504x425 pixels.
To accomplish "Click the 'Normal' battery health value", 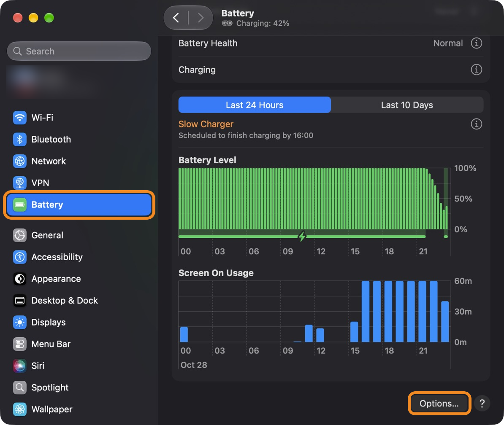I will [448, 43].
